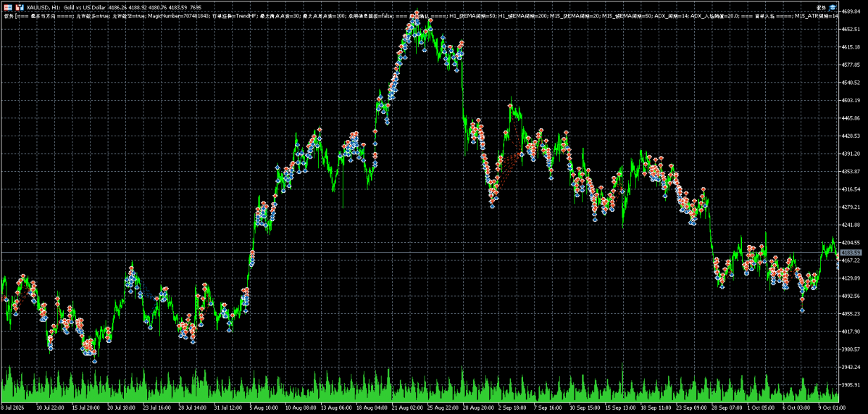Click the high price value 4188.92

(138, 7)
